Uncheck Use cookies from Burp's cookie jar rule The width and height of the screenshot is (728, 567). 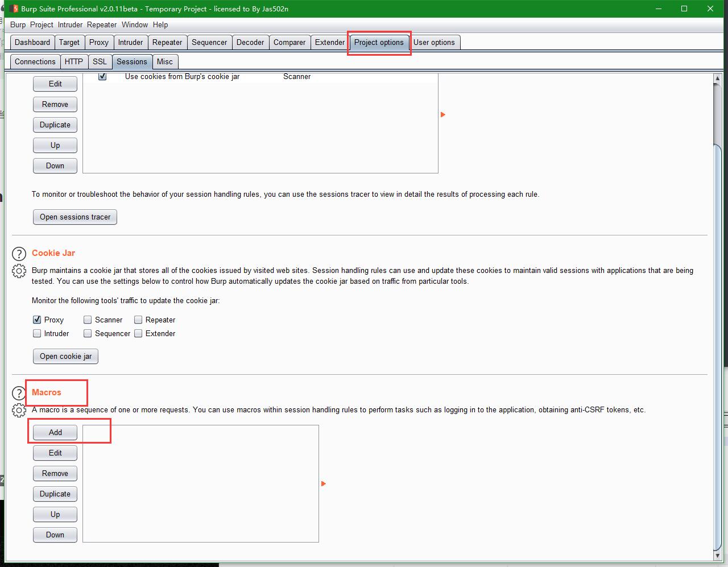click(102, 76)
